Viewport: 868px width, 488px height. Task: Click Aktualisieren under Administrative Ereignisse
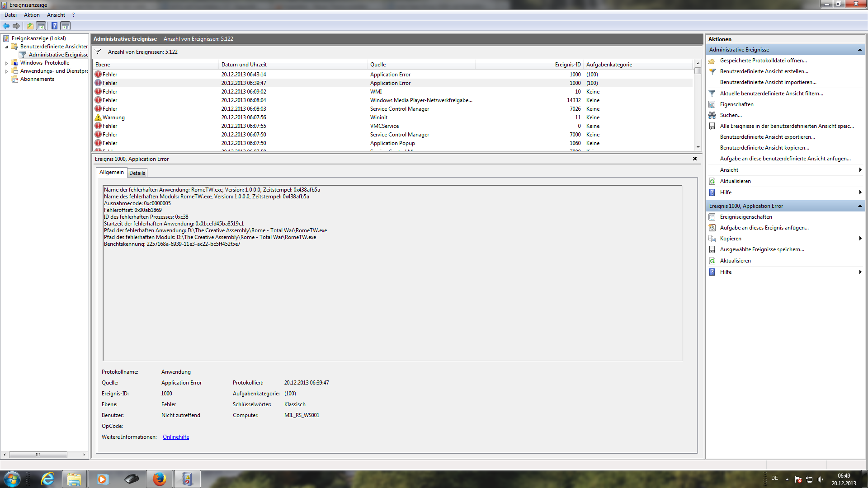[x=735, y=181]
